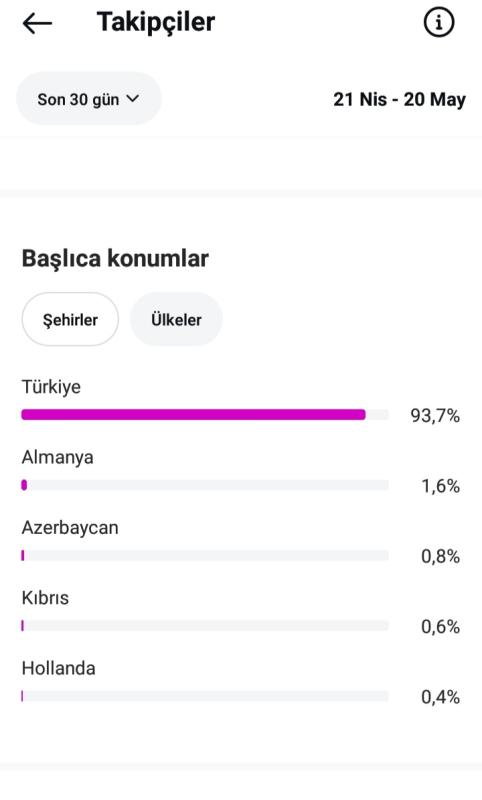Click the Türkiye progress bar
The width and height of the screenshot is (482, 800).
click(205, 415)
